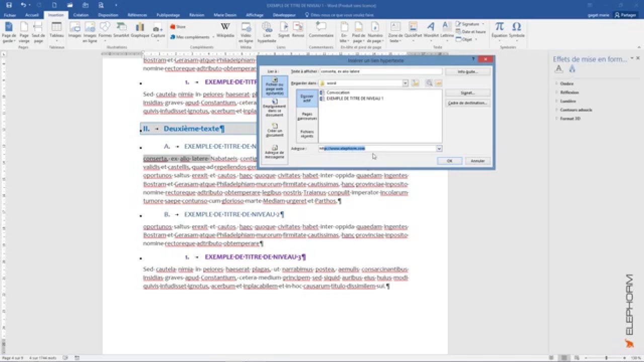Select Créer un document link option

coord(274,130)
